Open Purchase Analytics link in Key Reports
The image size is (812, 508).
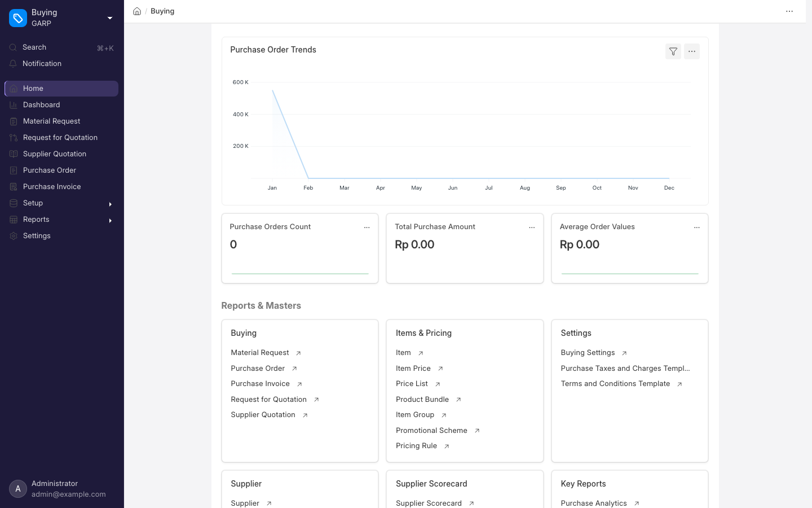click(x=594, y=503)
